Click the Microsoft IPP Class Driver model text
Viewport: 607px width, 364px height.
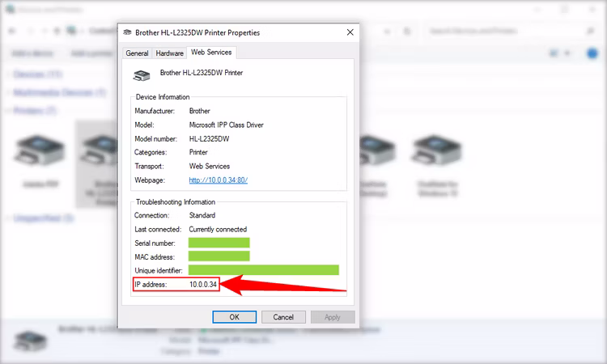[226, 125]
